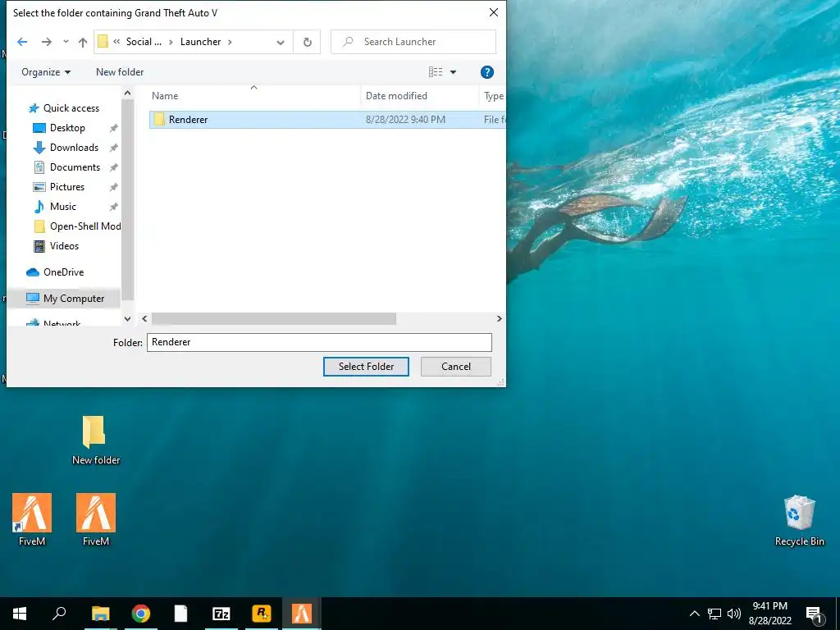Expand the chevron after Launcher in path

(x=230, y=42)
